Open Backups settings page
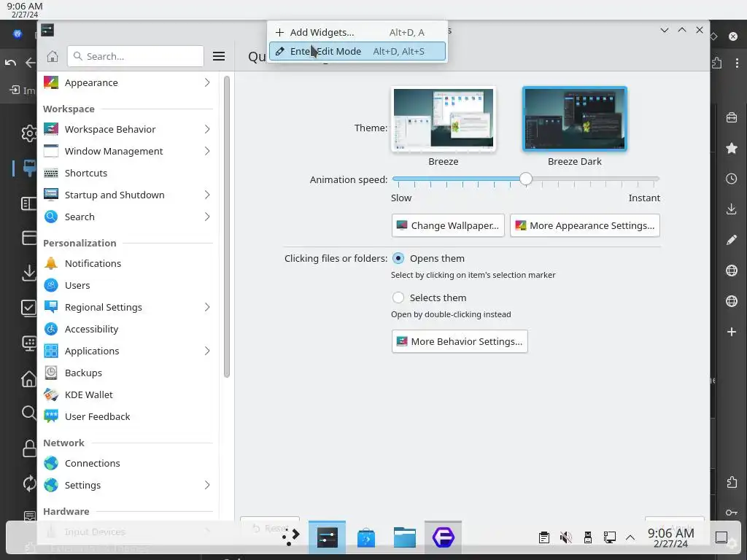Screen dimensions: 747x560 click(128, 373)
